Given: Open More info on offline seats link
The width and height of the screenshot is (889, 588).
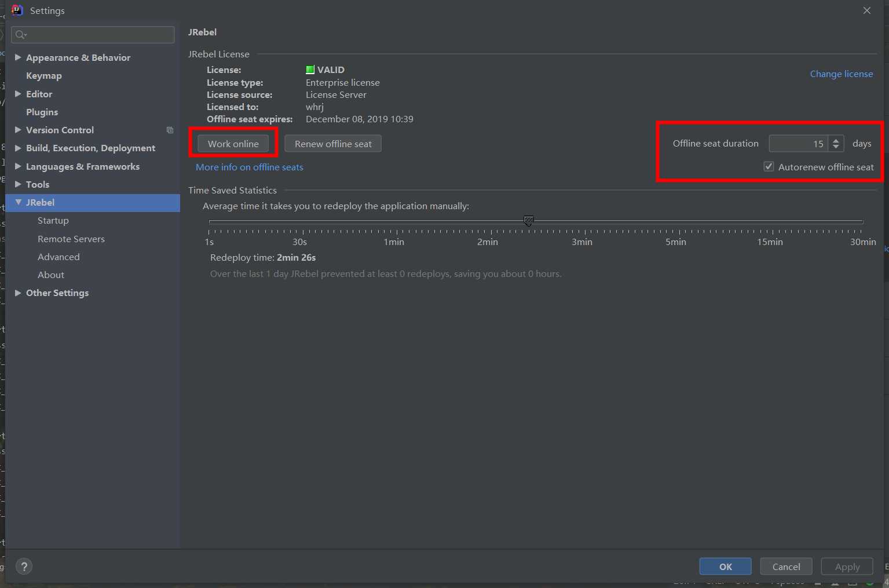Looking at the screenshot, I should tap(250, 167).
